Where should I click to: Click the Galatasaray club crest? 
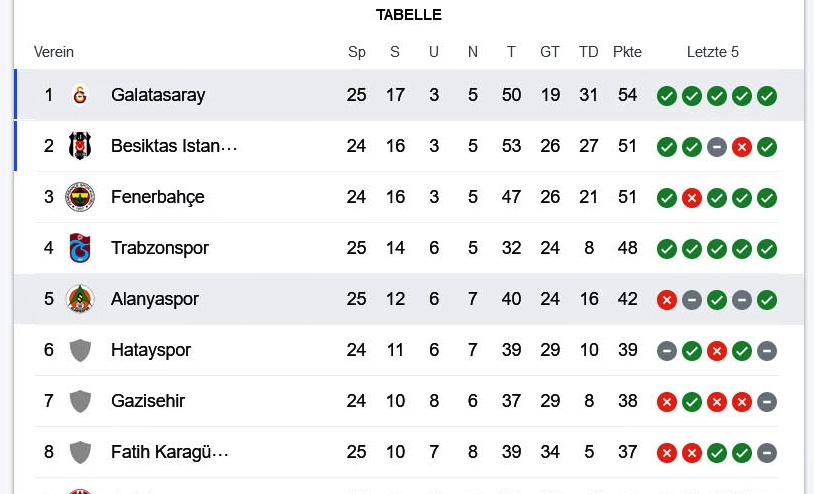click(80, 95)
